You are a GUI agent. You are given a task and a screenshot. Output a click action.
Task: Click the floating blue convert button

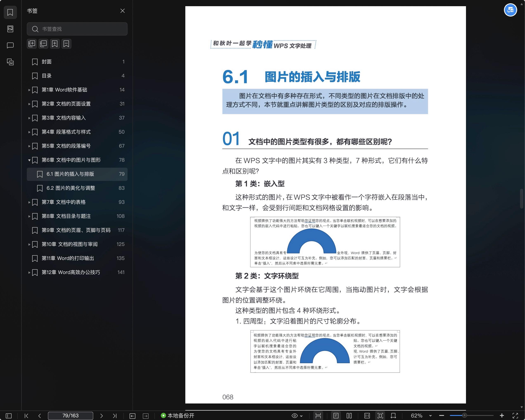point(510,10)
